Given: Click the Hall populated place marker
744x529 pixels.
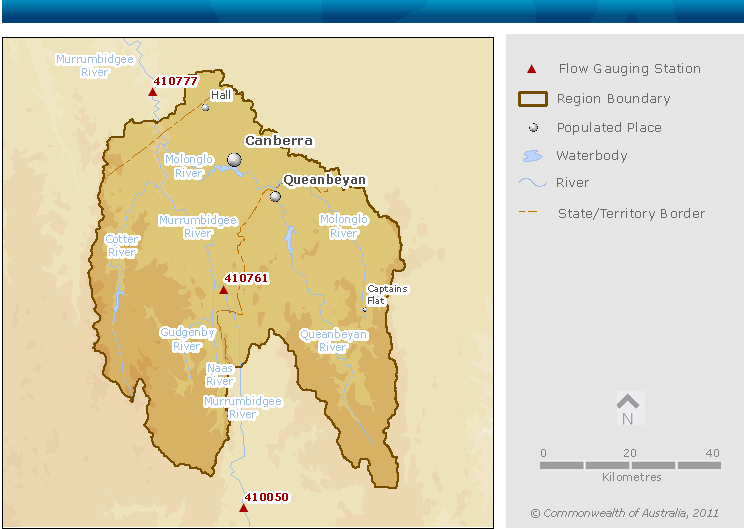Looking at the screenshot, I should click(x=205, y=107).
